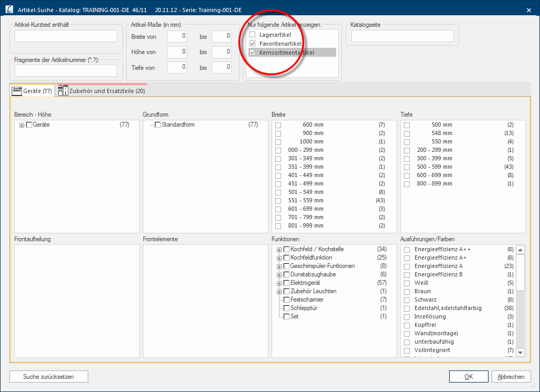Expand the Dunstabzughaube node
Viewport: 540px width, 392px height.
(279, 275)
